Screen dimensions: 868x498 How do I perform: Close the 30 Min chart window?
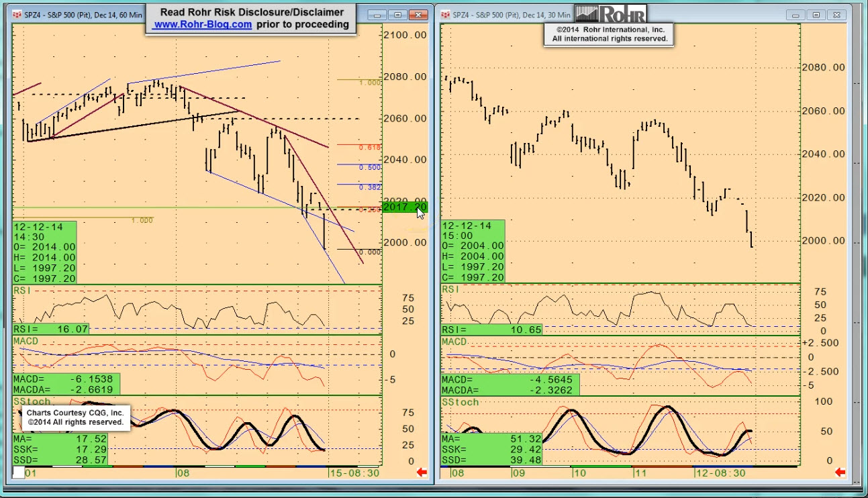click(837, 14)
